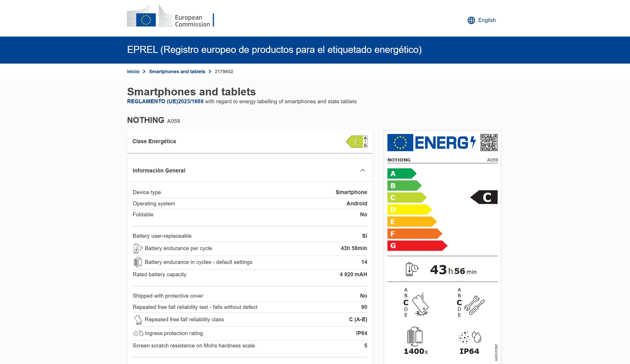Open the English language selector

pos(482,20)
